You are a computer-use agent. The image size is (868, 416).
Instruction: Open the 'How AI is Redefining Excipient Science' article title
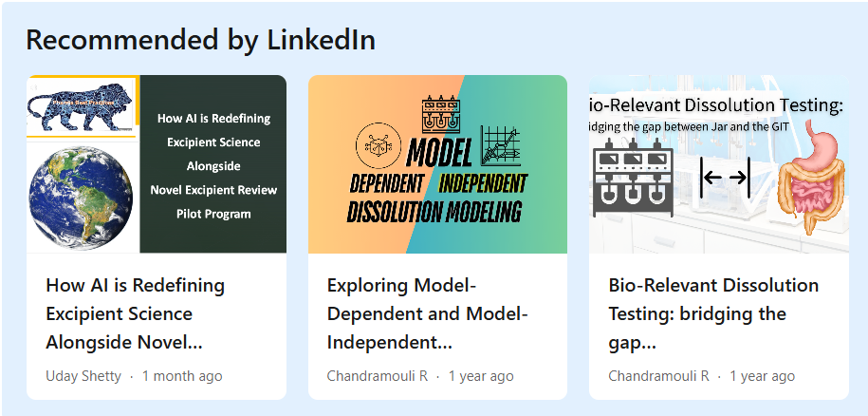[x=135, y=313]
